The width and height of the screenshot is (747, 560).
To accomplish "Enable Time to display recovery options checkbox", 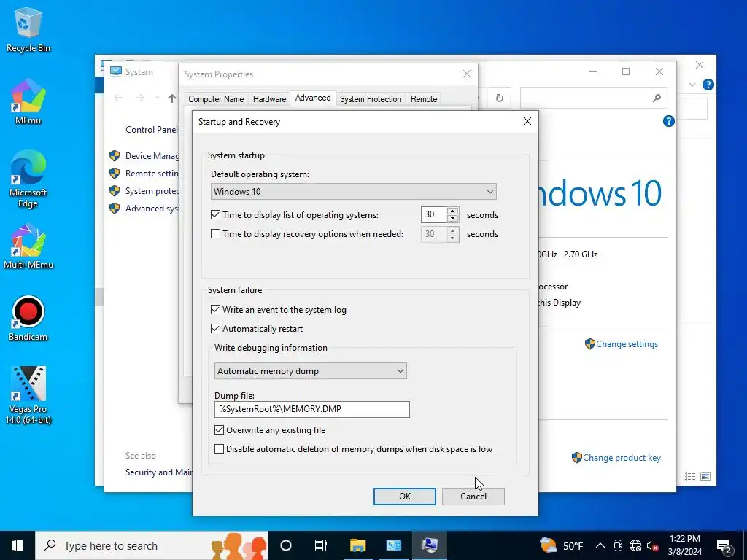I will (215, 234).
